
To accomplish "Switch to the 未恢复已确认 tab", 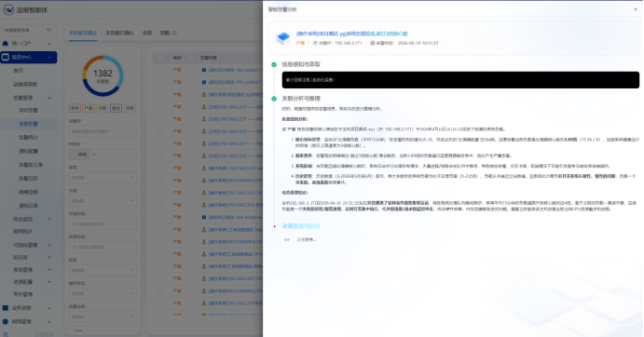I will [120, 33].
